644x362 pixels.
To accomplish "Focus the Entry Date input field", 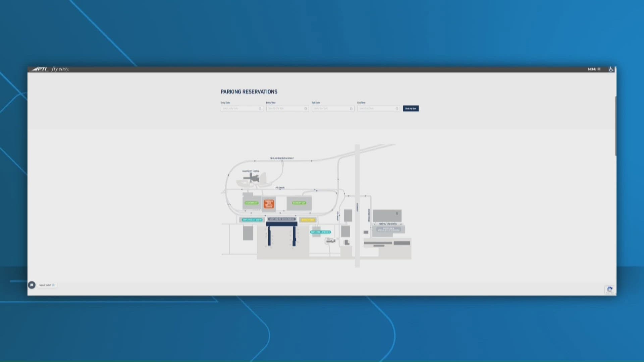I will click(239, 109).
